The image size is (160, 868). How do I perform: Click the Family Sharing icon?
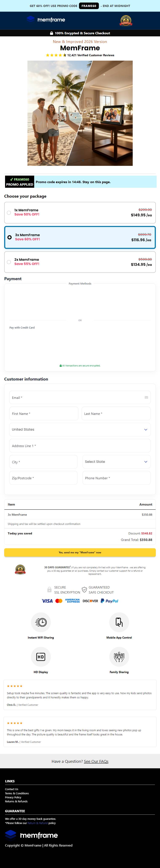pos(119,657)
